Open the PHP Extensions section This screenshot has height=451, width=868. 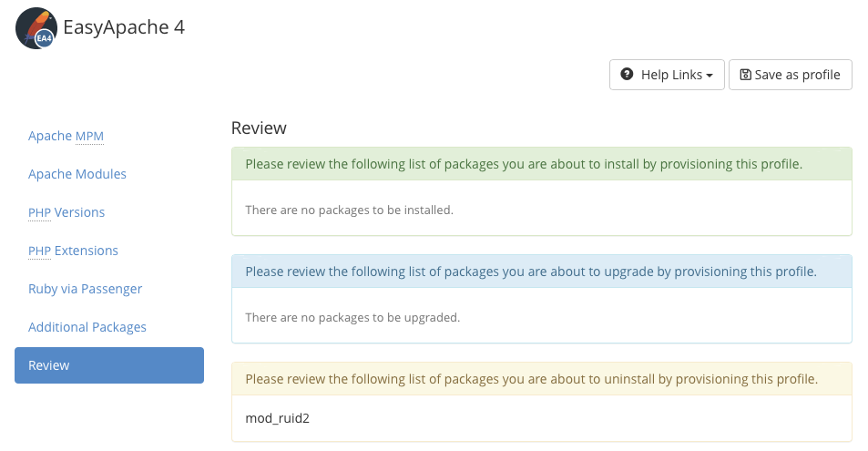pyautogui.click(x=73, y=251)
